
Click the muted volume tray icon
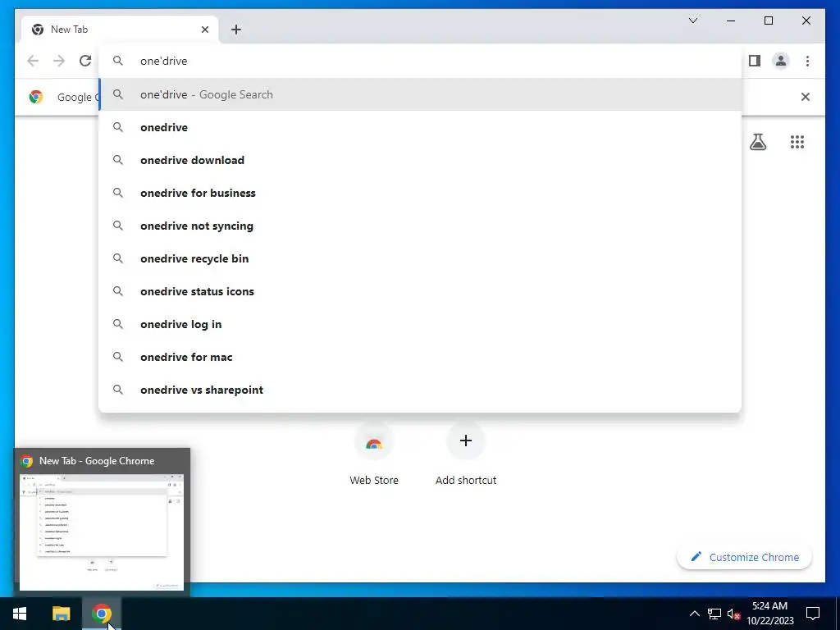point(733,614)
